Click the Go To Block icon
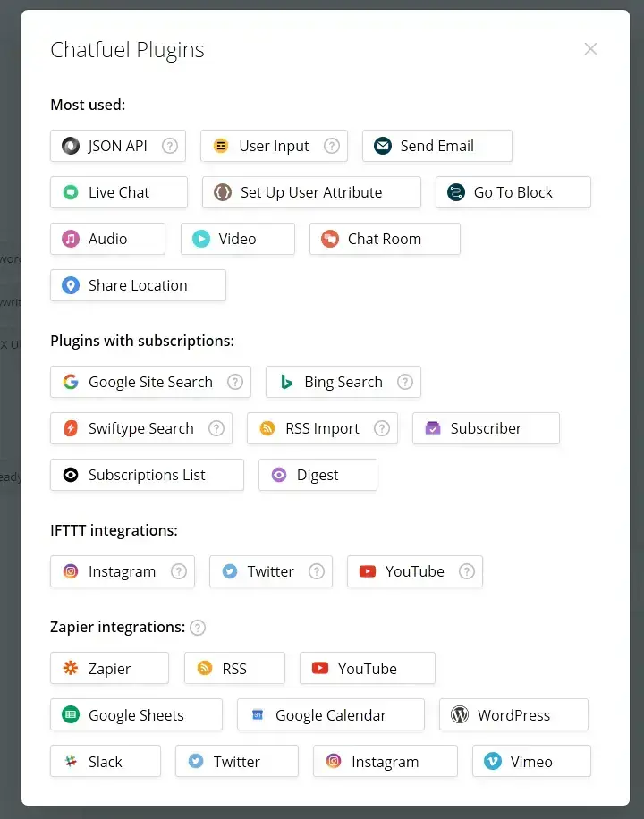644x819 pixels. pos(456,192)
